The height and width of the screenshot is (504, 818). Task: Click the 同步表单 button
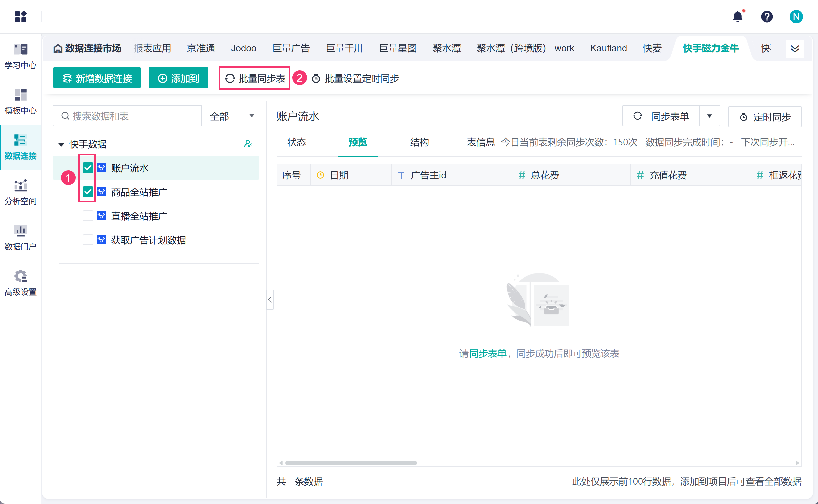[x=661, y=116]
